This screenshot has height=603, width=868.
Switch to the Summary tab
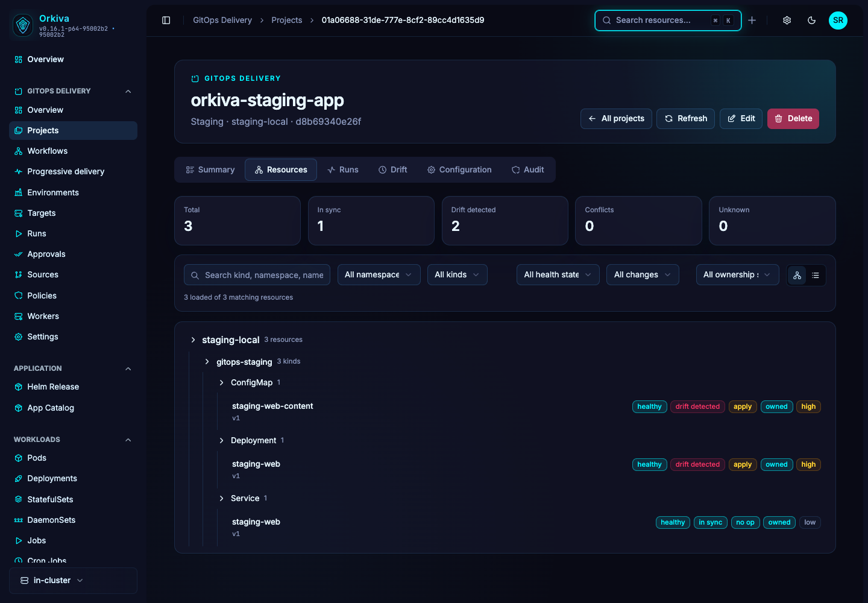pyautogui.click(x=210, y=170)
